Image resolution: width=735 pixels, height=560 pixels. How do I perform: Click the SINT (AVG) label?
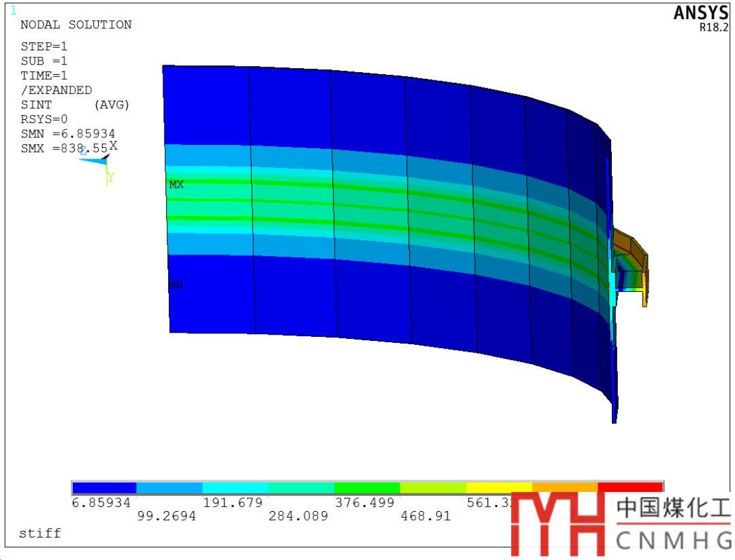[75, 105]
